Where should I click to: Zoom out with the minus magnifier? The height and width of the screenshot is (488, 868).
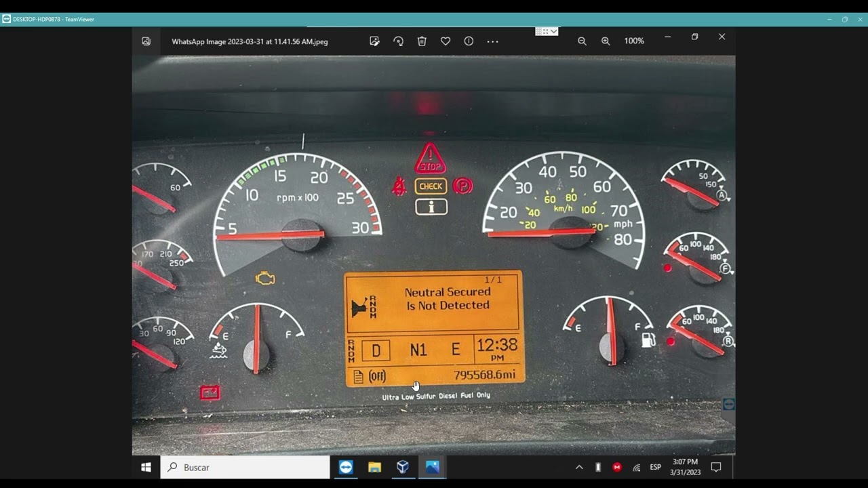(582, 41)
